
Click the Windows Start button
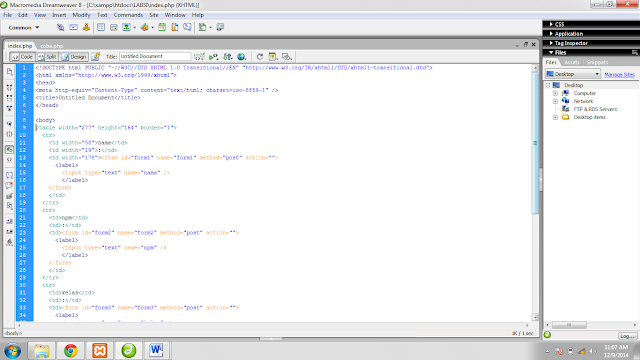pos(13,351)
